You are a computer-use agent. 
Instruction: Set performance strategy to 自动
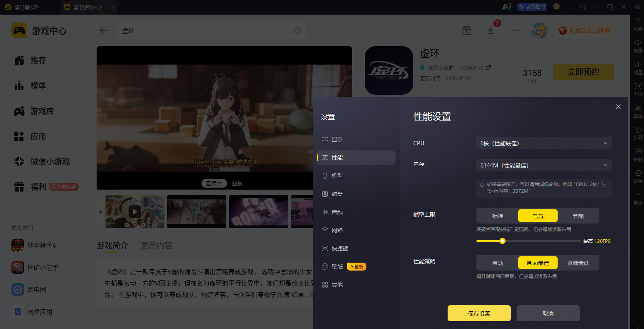(498, 263)
